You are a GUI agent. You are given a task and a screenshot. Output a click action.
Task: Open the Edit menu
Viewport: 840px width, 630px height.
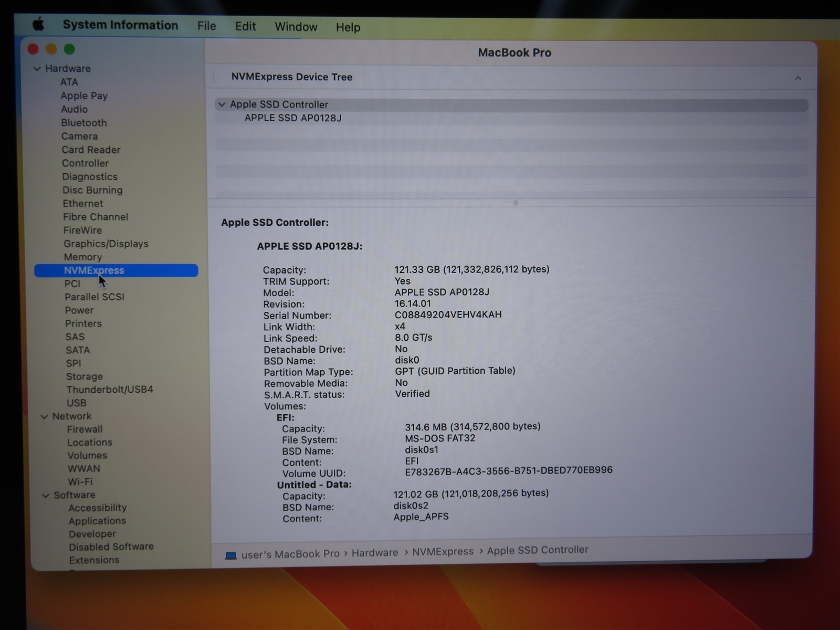(245, 26)
